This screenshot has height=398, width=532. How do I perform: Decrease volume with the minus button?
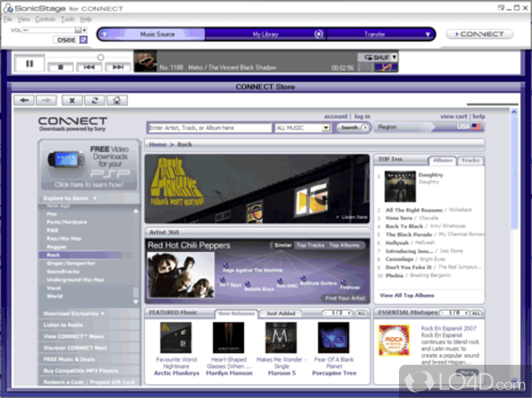pyautogui.click(x=25, y=30)
